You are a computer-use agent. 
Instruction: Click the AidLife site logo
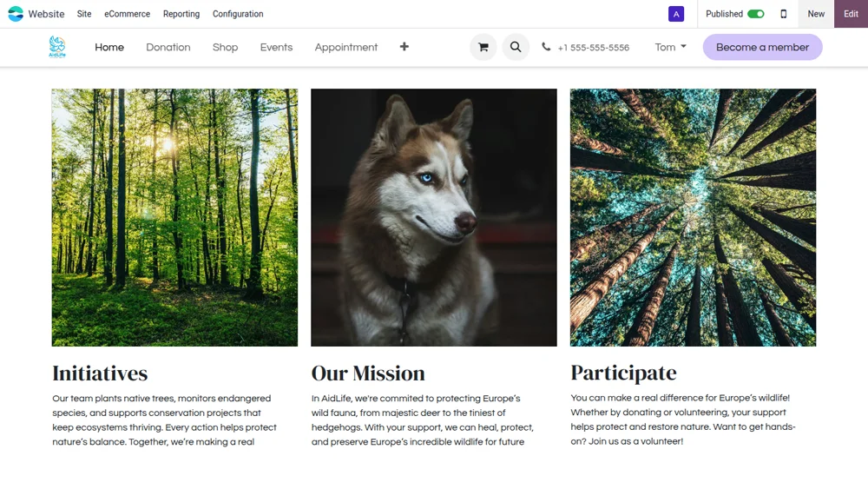tap(57, 47)
